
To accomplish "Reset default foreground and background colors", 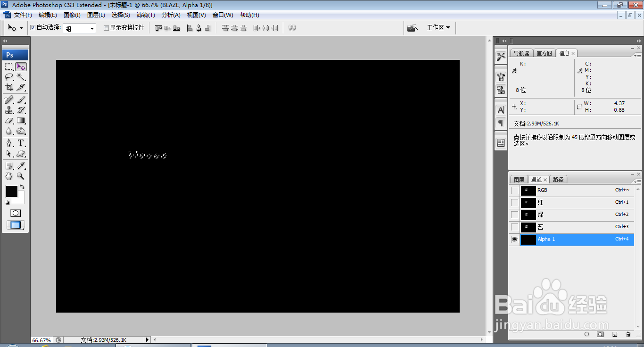I will 7,202.
